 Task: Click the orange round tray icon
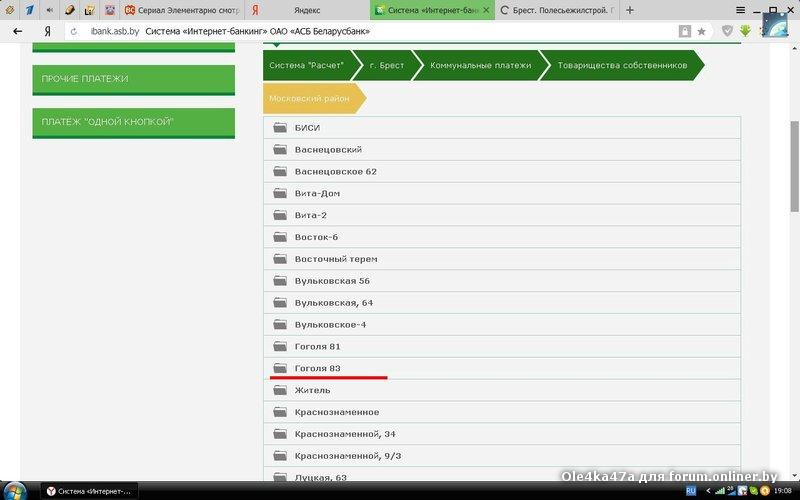[x=764, y=491]
